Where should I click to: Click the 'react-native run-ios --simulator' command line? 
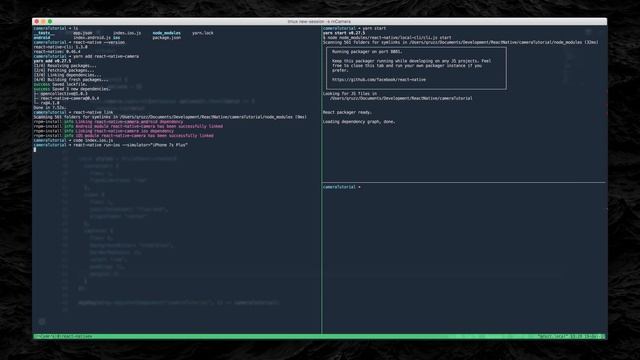pyautogui.click(x=111, y=145)
